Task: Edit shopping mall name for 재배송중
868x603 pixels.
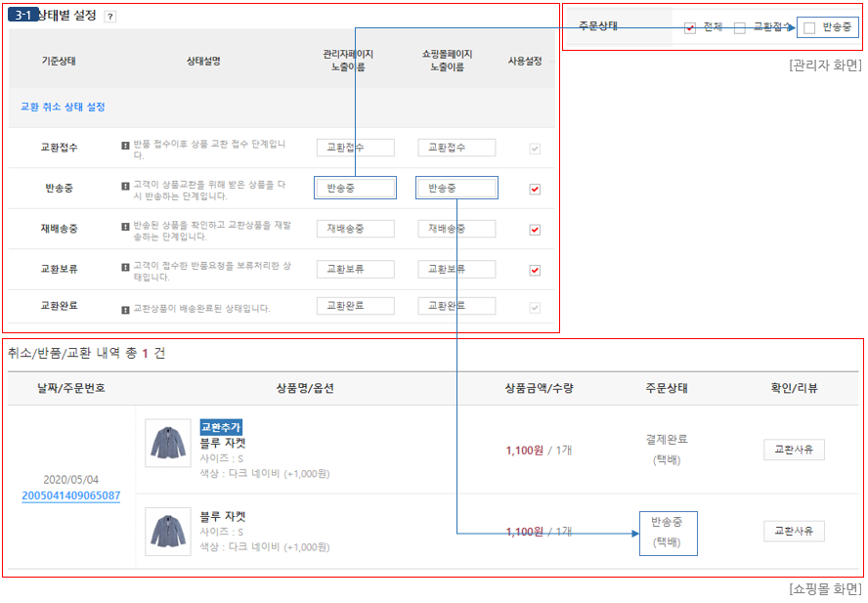Action: coord(456,229)
